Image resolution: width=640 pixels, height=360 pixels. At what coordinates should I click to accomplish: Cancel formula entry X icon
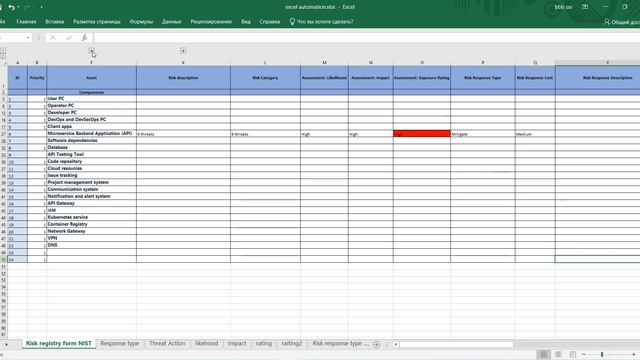(x=53, y=38)
